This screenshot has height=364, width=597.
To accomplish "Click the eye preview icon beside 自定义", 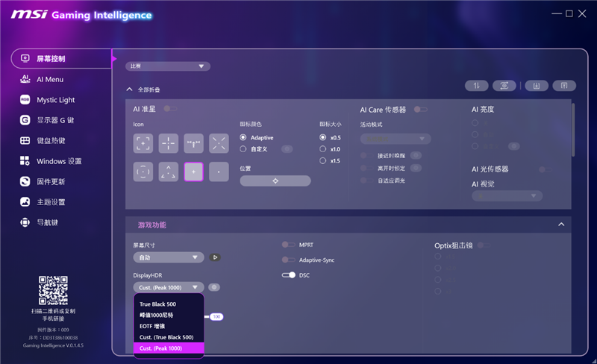I will coord(287,149).
